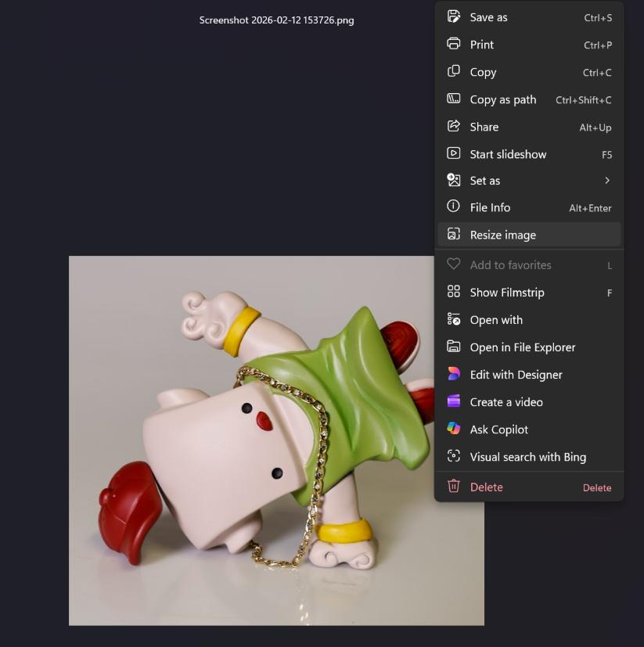Select Save as from context menu
The width and height of the screenshot is (644, 647).
click(x=529, y=17)
